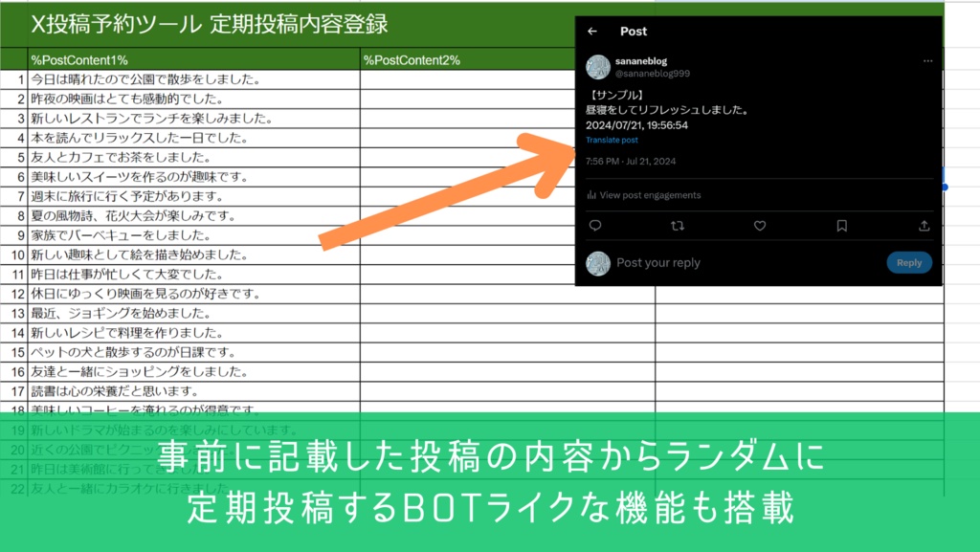Image resolution: width=980 pixels, height=552 pixels.
Task: Click the repost icon below the sample post
Action: pyautogui.click(x=679, y=225)
